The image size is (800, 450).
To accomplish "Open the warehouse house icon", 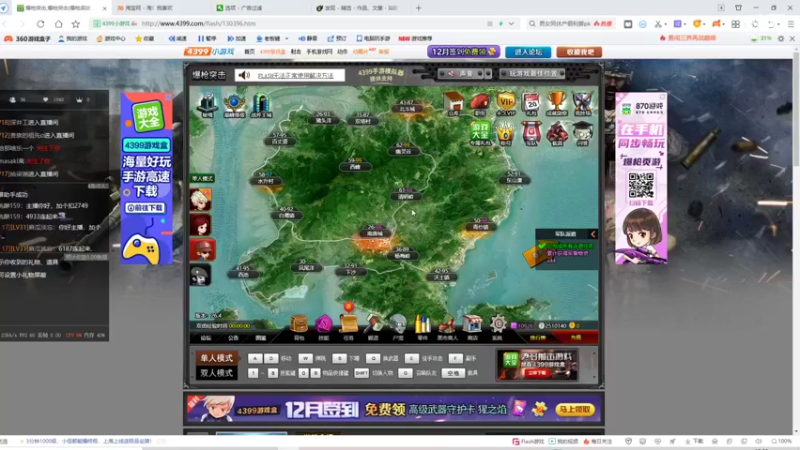I will (x=453, y=103).
